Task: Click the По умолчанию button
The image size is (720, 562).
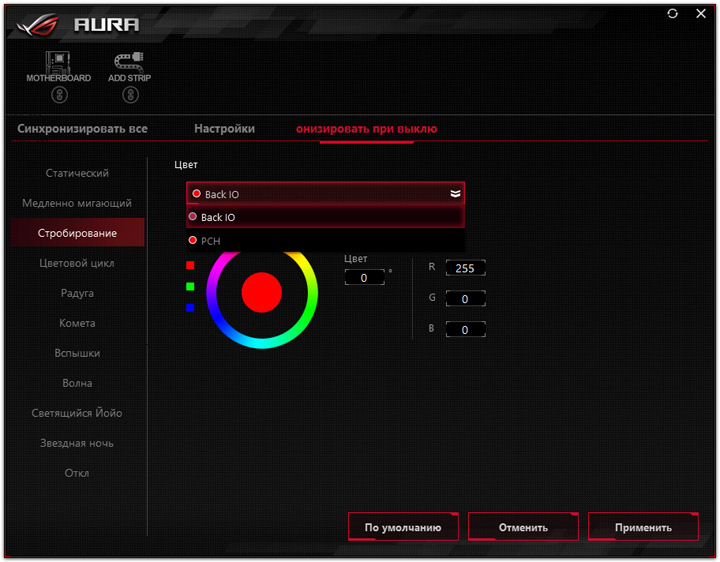Action: pyautogui.click(x=403, y=527)
